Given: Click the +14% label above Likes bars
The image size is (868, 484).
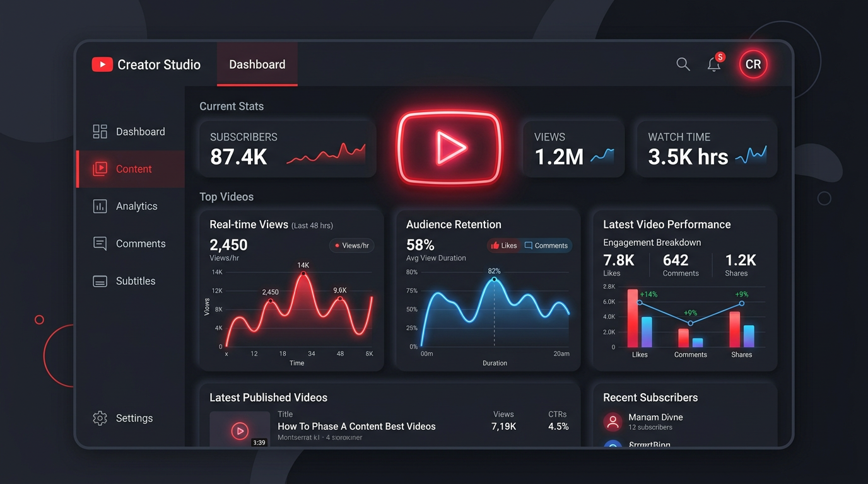Looking at the screenshot, I should point(648,294).
